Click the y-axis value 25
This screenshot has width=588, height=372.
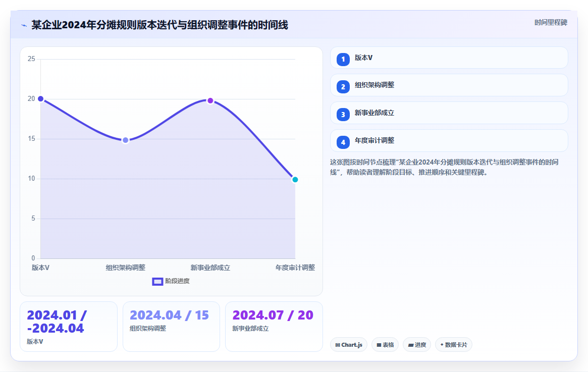(x=31, y=59)
